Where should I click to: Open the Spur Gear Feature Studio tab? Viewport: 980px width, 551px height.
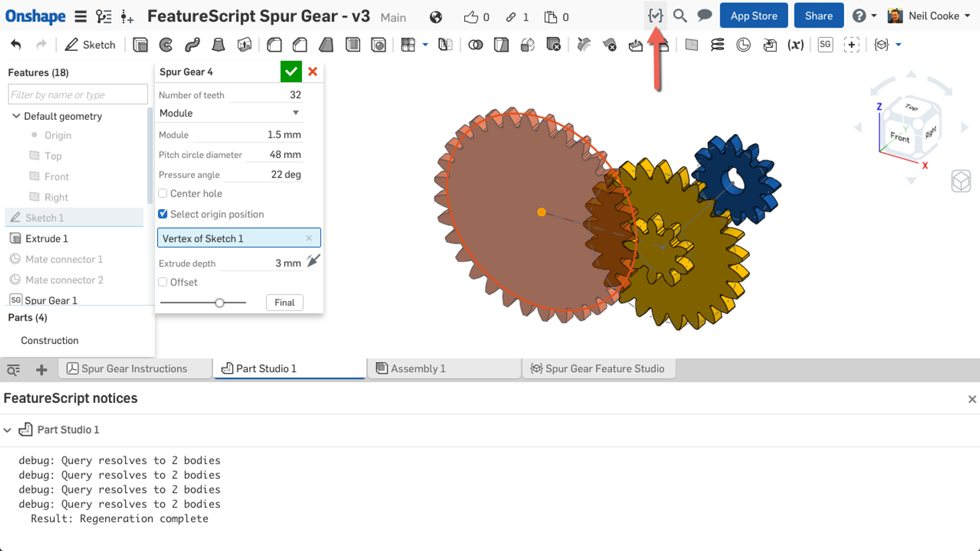598,369
